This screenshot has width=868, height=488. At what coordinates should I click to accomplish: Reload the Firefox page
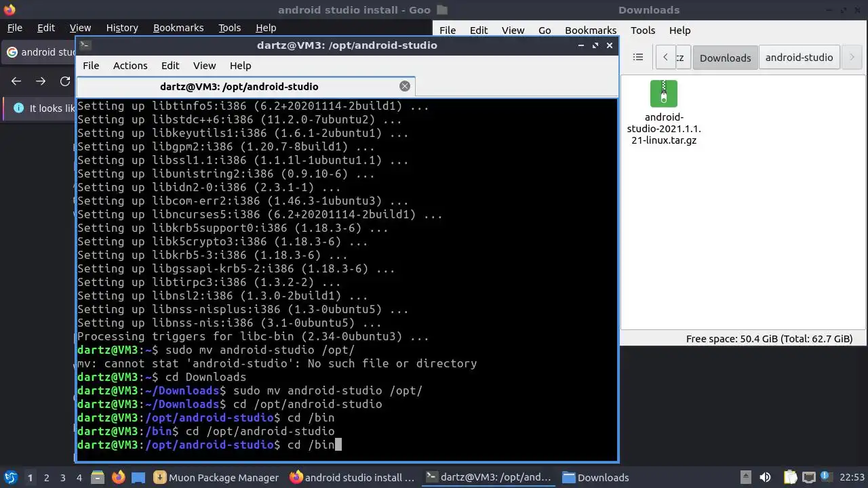point(65,81)
